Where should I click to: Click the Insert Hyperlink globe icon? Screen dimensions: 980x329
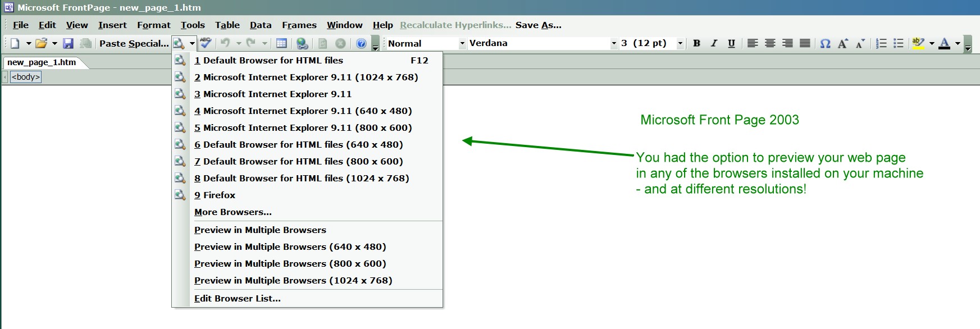point(302,43)
